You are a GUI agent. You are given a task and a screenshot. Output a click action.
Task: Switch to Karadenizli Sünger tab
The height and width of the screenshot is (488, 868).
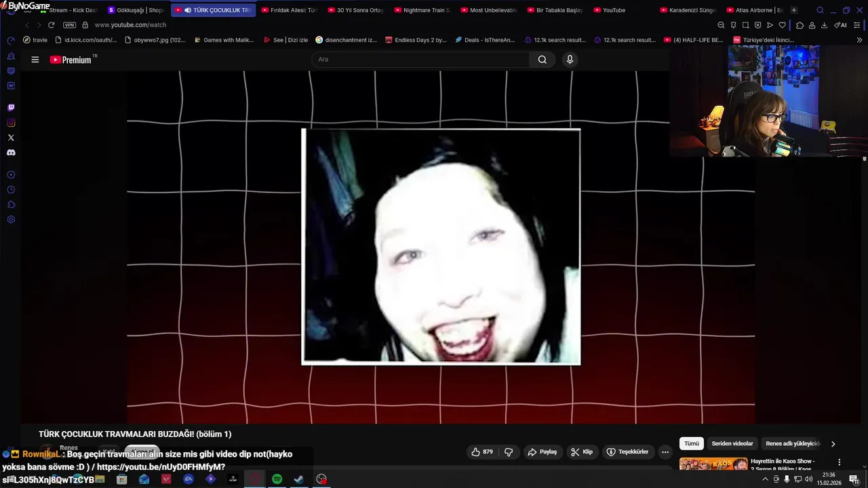pos(687,10)
